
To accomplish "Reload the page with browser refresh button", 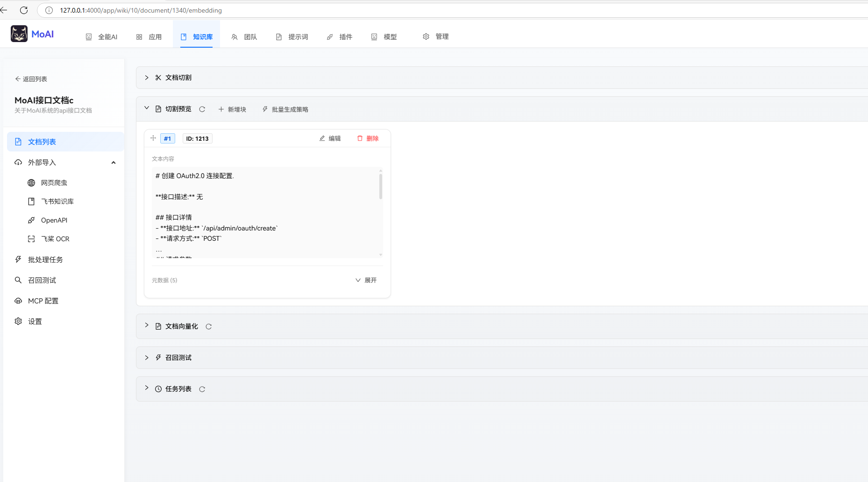I will point(24,10).
